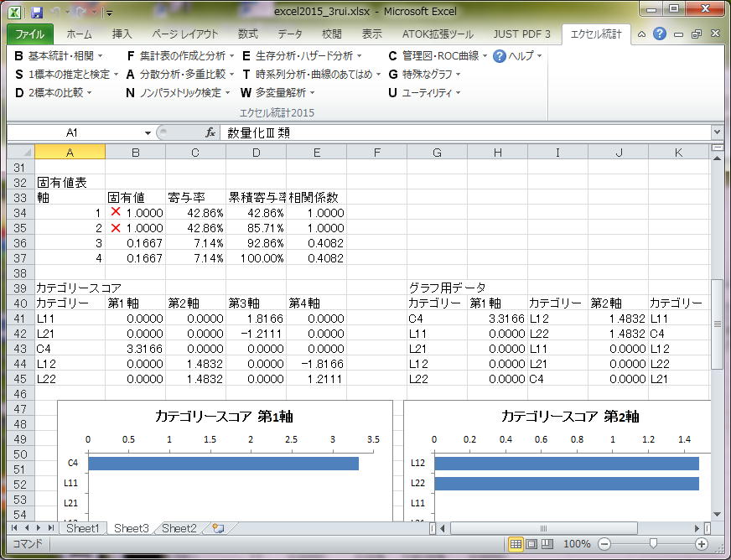The width and height of the screenshot is (731, 560).
Task: Go to first sheet navigation arrow
Action: pyautogui.click(x=14, y=528)
